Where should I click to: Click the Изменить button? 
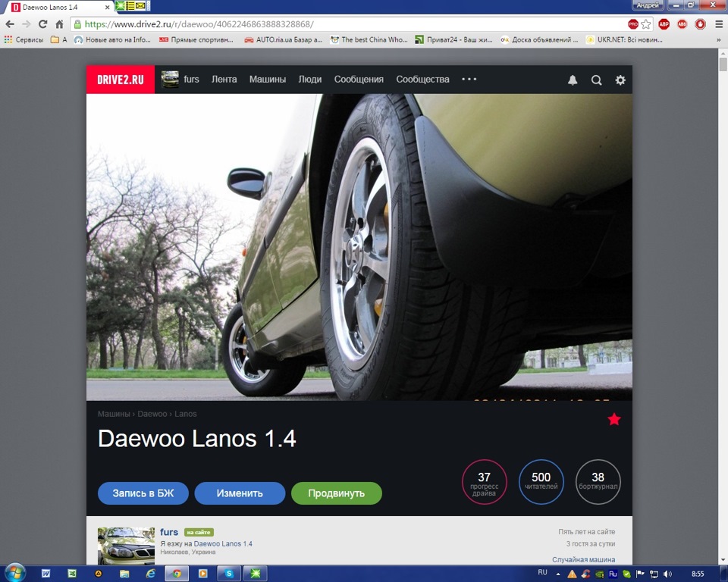[x=240, y=493]
